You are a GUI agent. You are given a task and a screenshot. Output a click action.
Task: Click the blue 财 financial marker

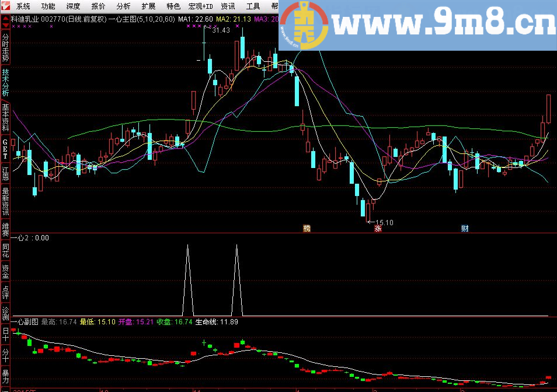click(x=465, y=229)
